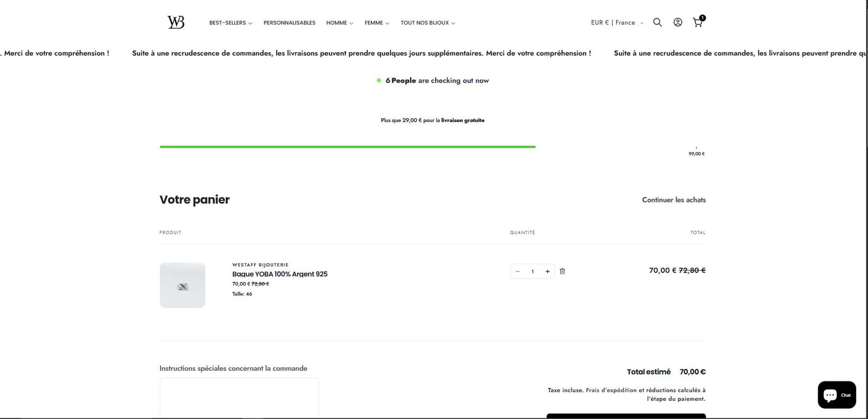Viewport: 868px width, 419px height.
Task: Open the Bague YOBA 100% Argent 925 product link
Action: pyautogui.click(x=280, y=274)
